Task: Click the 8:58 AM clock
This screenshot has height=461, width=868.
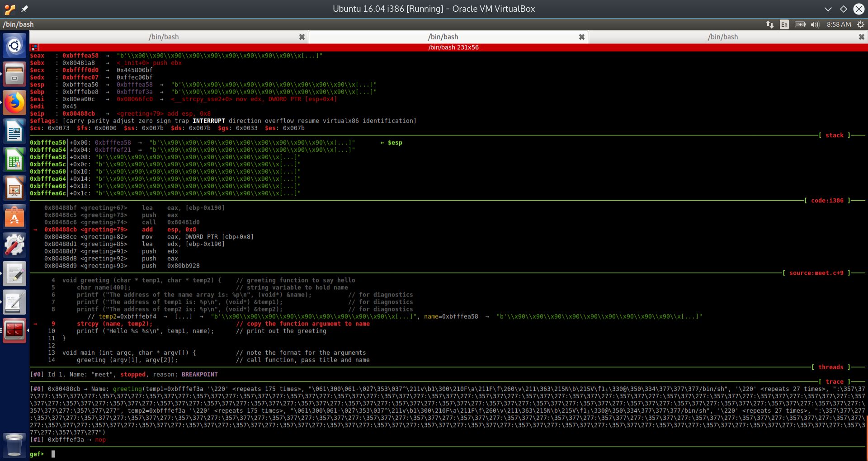Action: (x=840, y=24)
